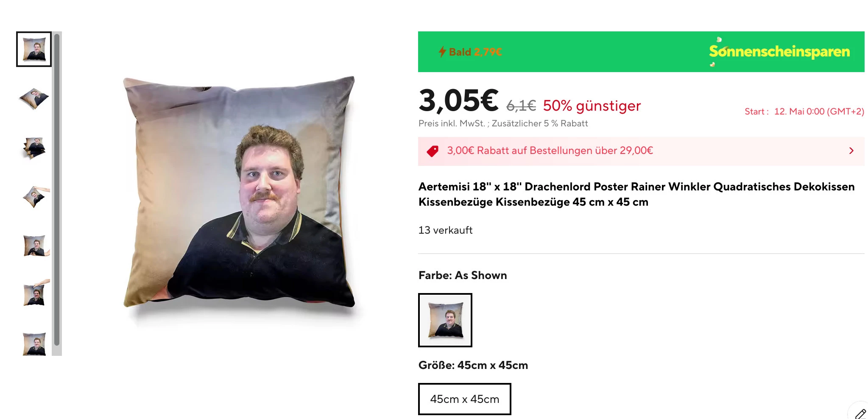This screenshot has height=419, width=868.
Task: Open the 3,00€ Rabatt auf Bestellungen banner
Action: point(641,151)
